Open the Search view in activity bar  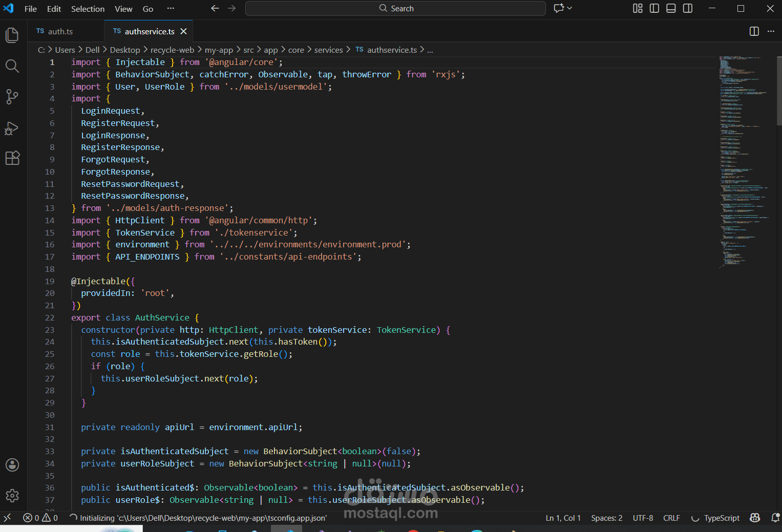click(x=12, y=66)
